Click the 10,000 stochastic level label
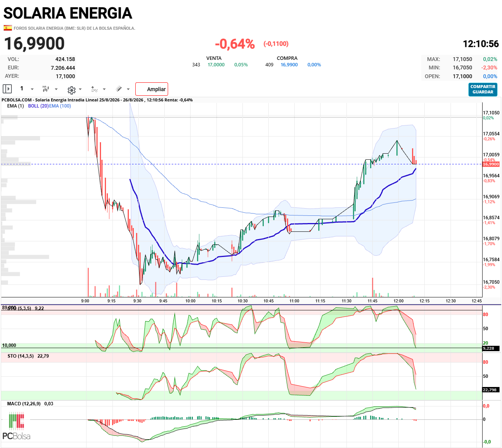This screenshot has width=502, height=448. [x=9, y=345]
